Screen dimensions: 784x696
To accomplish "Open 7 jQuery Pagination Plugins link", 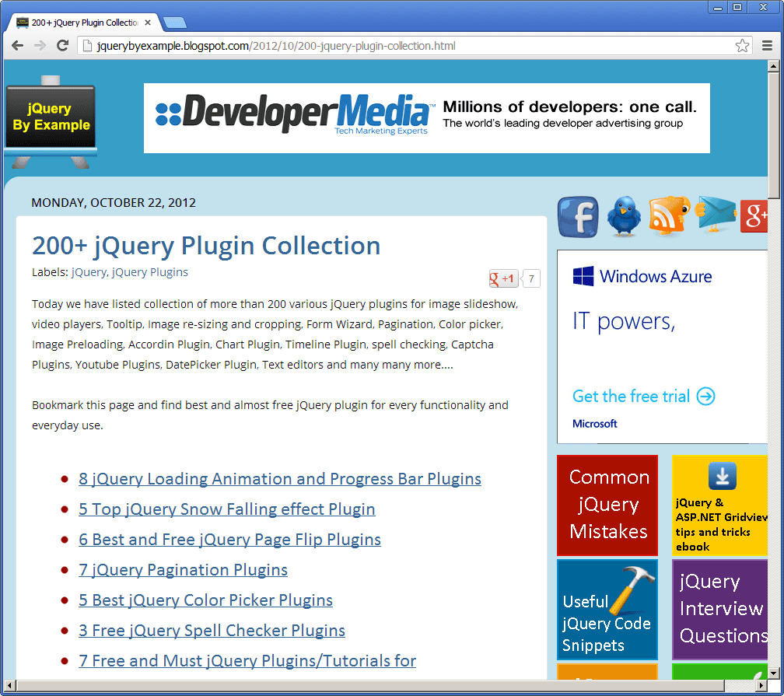I will 183,569.
